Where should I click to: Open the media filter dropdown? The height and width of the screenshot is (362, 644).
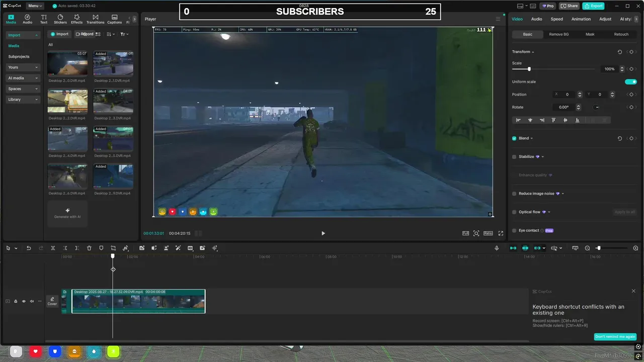[x=124, y=34]
